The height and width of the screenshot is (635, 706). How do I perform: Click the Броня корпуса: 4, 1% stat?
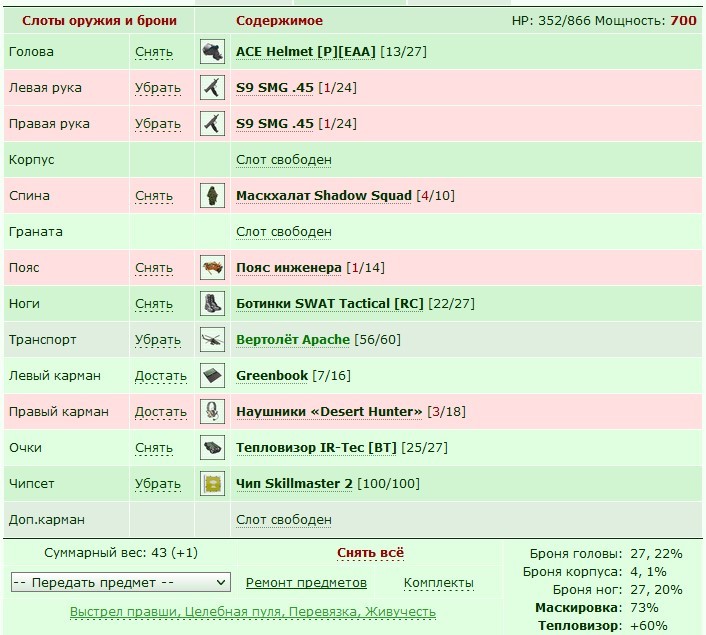[x=594, y=572]
